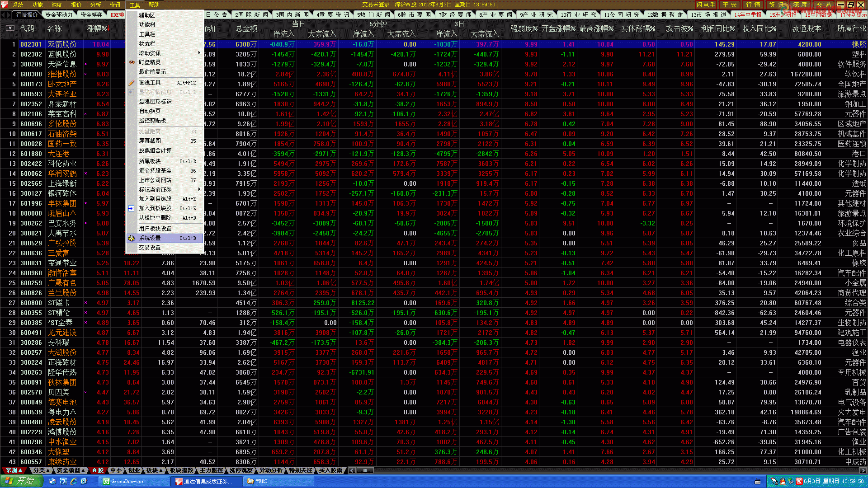Choose 用户板块设置 entry

point(165,229)
